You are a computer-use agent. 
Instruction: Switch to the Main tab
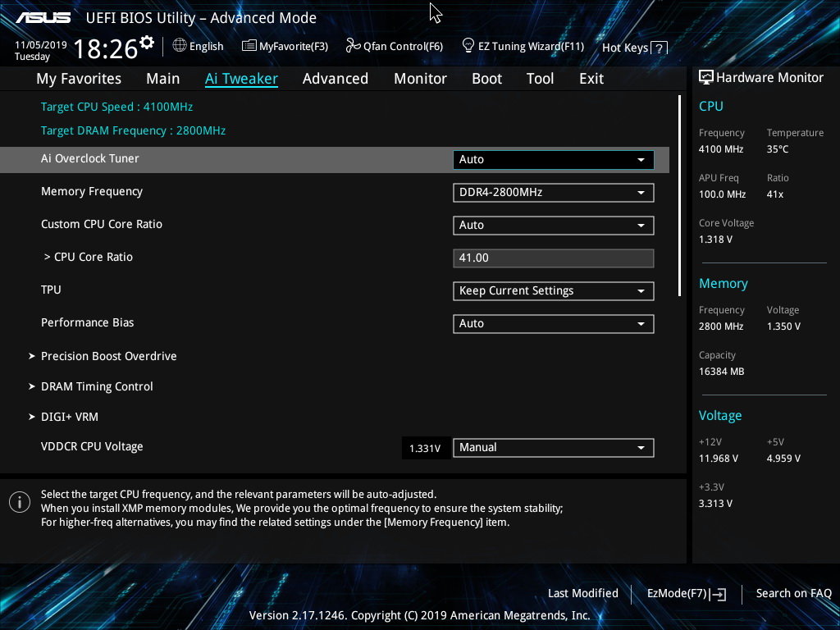(x=163, y=79)
